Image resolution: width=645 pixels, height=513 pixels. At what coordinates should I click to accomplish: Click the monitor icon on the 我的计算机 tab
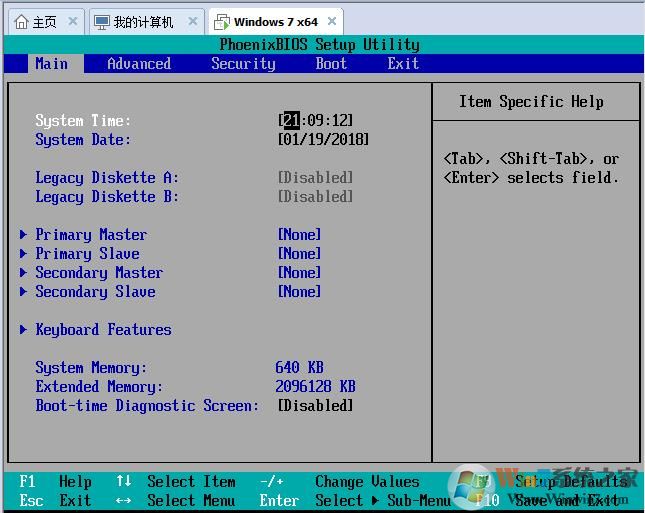(x=101, y=22)
